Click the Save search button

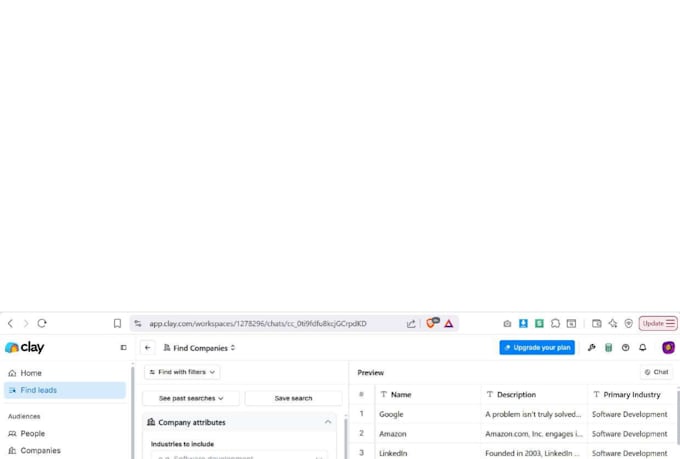click(293, 398)
